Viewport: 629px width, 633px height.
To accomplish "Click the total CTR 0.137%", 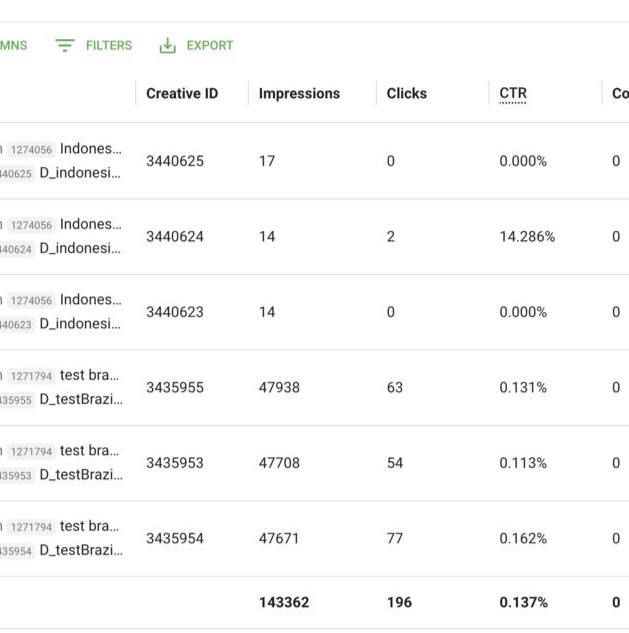I will [524, 602].
